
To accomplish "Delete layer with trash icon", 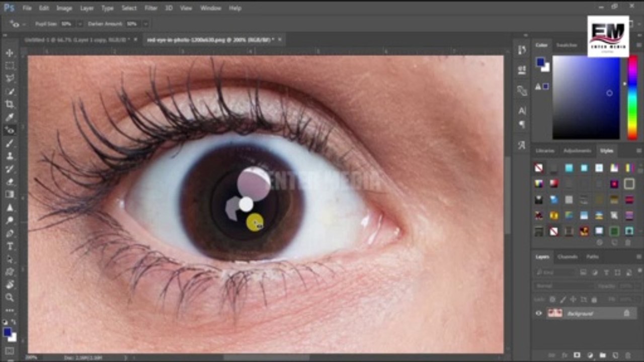I will point(627,355).
